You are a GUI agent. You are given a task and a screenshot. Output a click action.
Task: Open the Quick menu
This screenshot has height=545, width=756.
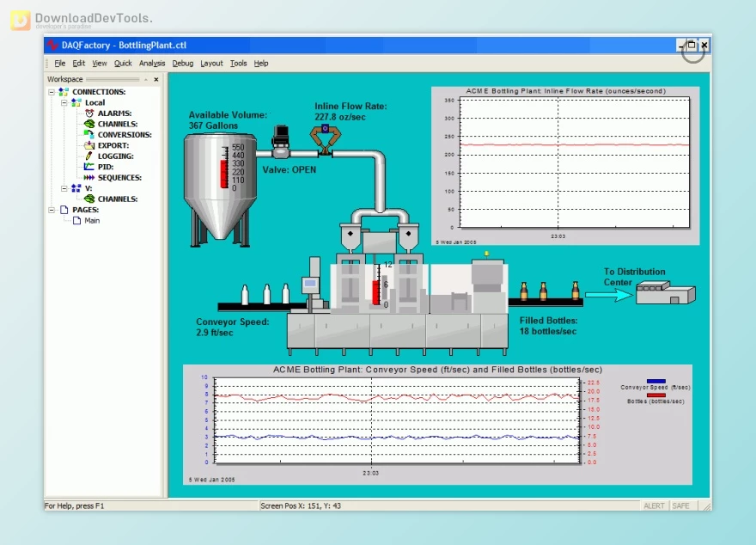click(123, 64)
